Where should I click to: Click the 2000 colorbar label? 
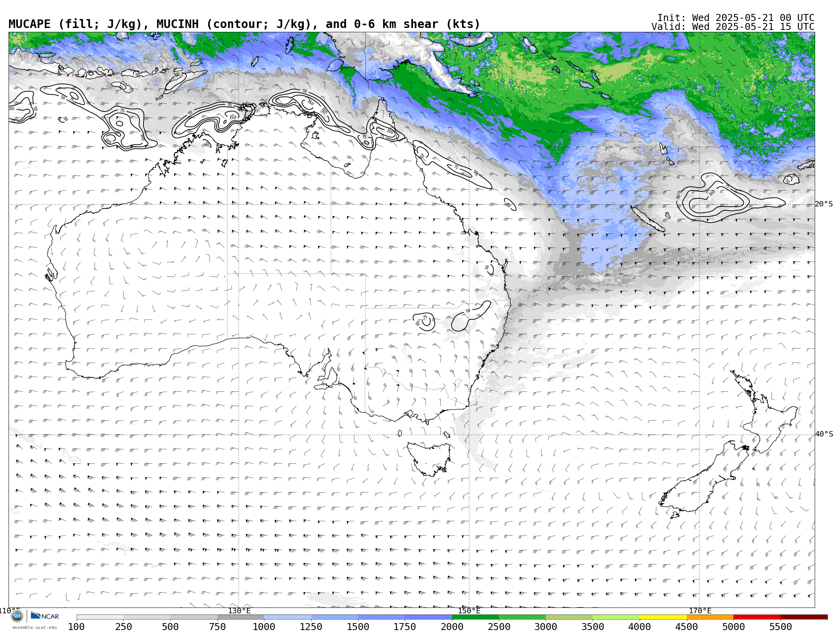[x=452, y=627]
